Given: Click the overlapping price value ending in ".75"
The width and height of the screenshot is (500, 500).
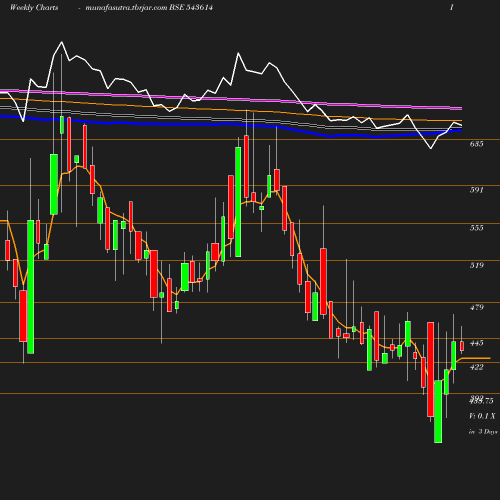Looking at the screenshot, I should (481, 401).
